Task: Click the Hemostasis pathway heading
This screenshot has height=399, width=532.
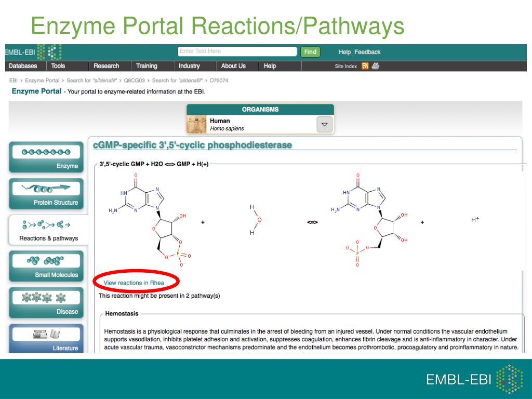Action: tap(122, 313)
